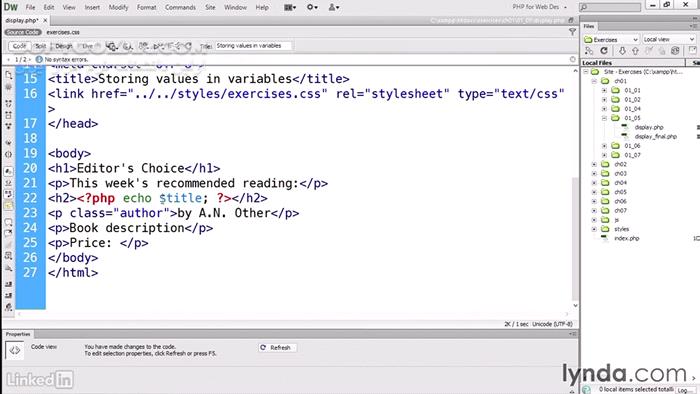Click the Preview in Browser globe icon
Viewport: 700px width, 394px height.
pos(127,46)
